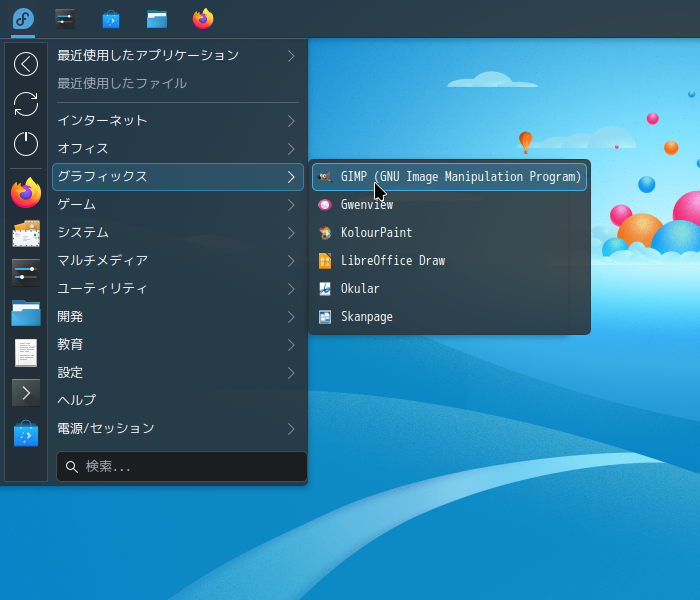This screenshot has height=600, width=700.
Task: Launch Gwenview image viewer
Action: (x=449, y=205)
